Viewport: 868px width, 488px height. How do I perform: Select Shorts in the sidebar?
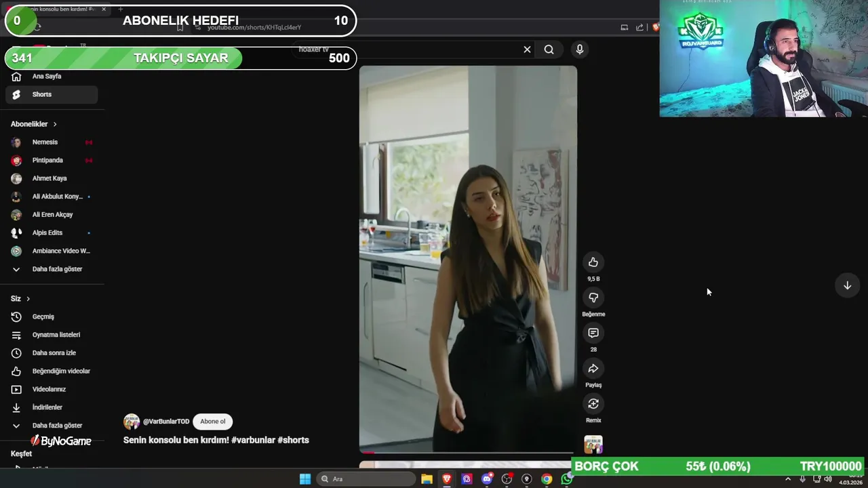(52, 95)
